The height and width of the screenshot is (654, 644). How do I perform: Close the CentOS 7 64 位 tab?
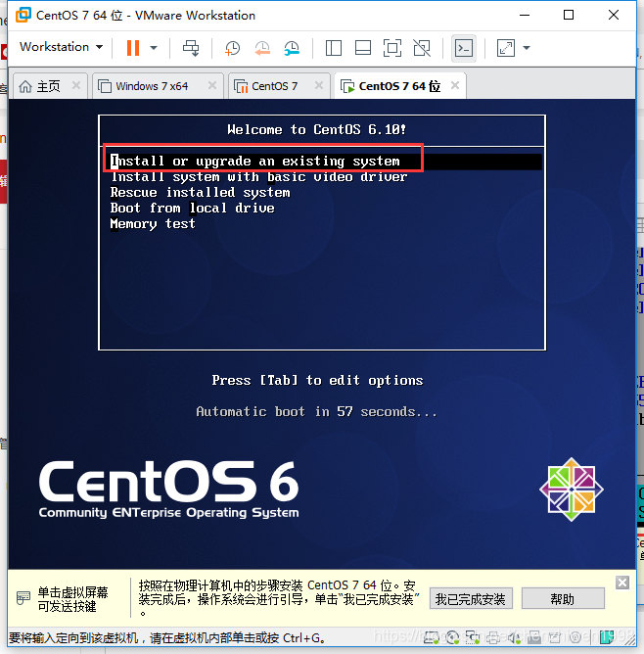click(455, 85)
